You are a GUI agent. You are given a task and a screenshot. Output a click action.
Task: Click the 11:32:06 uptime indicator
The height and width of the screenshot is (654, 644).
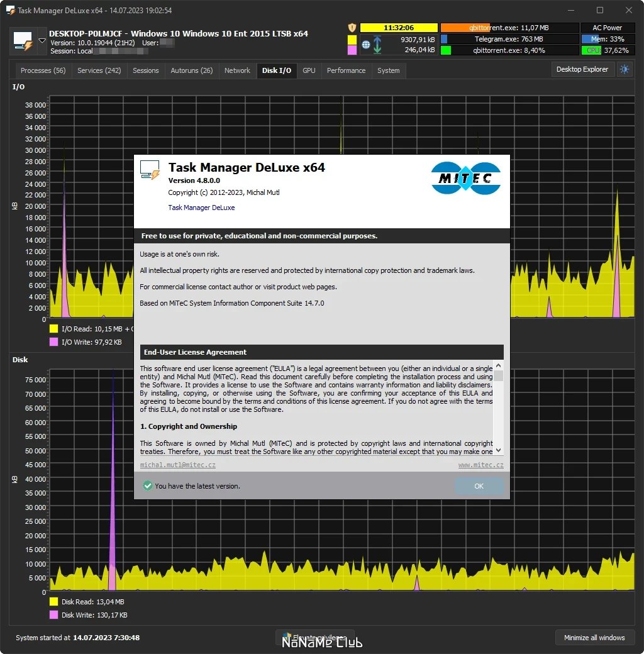[399, 28]
